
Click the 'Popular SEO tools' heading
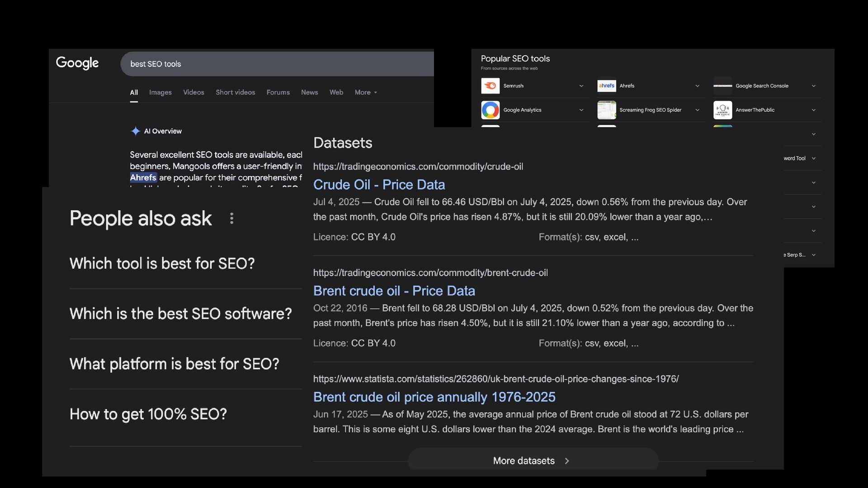point(515,59)
